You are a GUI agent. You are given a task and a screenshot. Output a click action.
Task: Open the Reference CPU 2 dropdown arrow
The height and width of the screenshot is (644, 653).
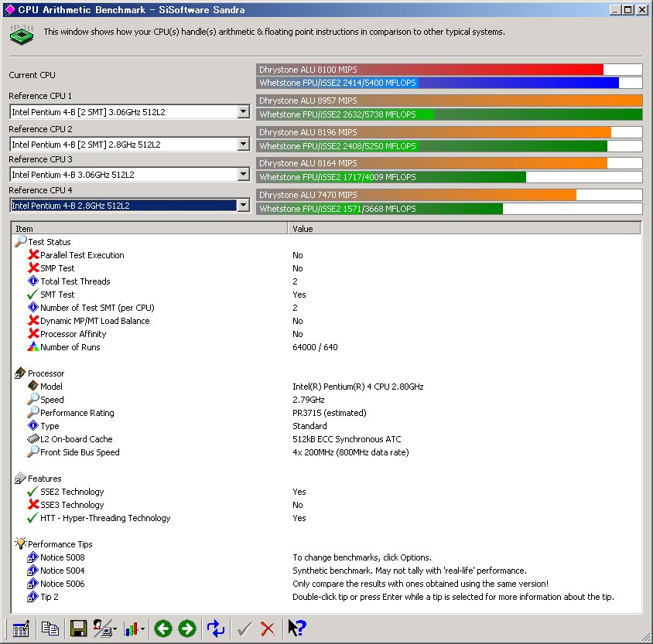pos(244,144)
